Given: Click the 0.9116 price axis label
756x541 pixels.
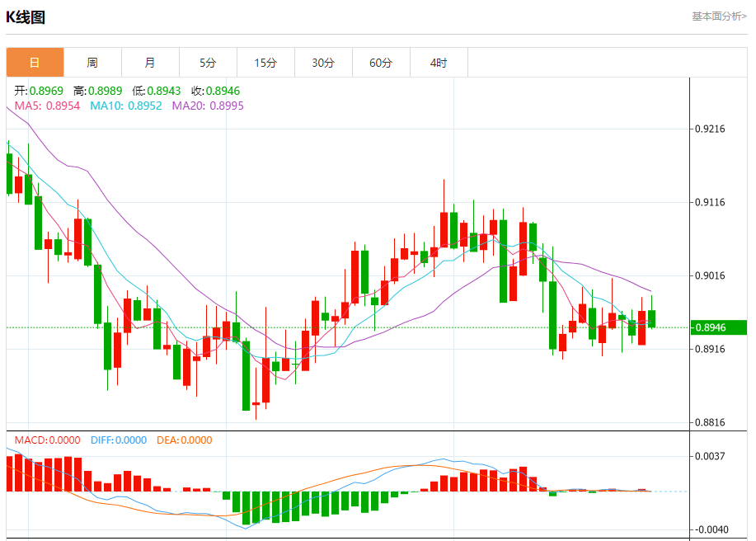Looking at the screenshot, I should [x=710, y=202].
